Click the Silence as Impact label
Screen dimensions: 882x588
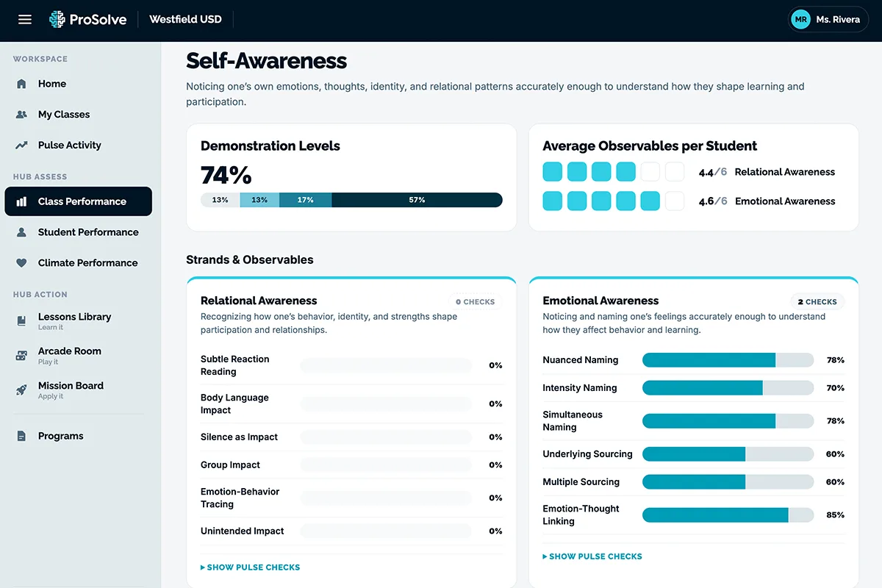coord(239,437)
